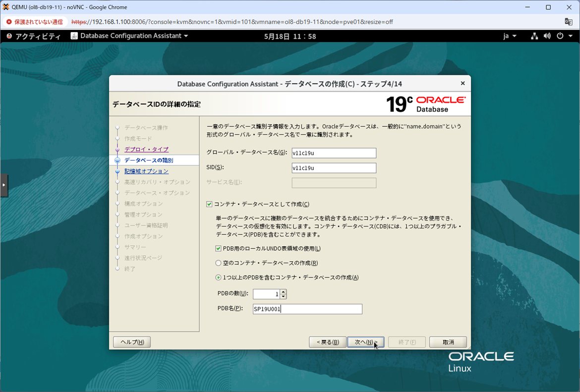Click the Help (ヘルプ) button
This screenshot has height=392, width=580.
pos(132,342)
